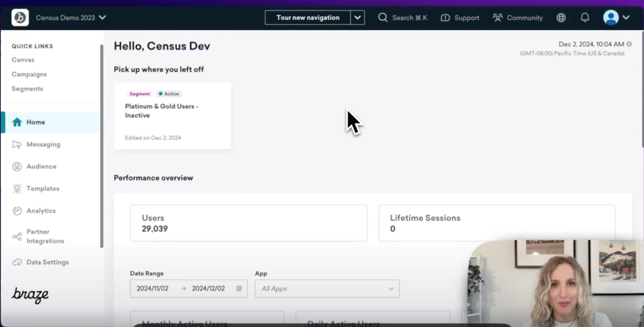Viewport: 644px width, 327px height.
Task: Open the Segments quick link
Action: (27, 89)
